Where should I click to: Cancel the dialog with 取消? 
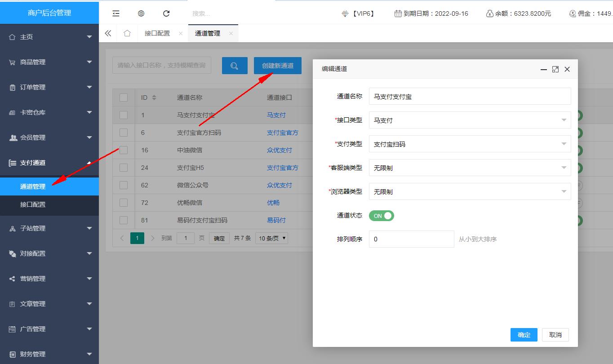coord(555,335)
